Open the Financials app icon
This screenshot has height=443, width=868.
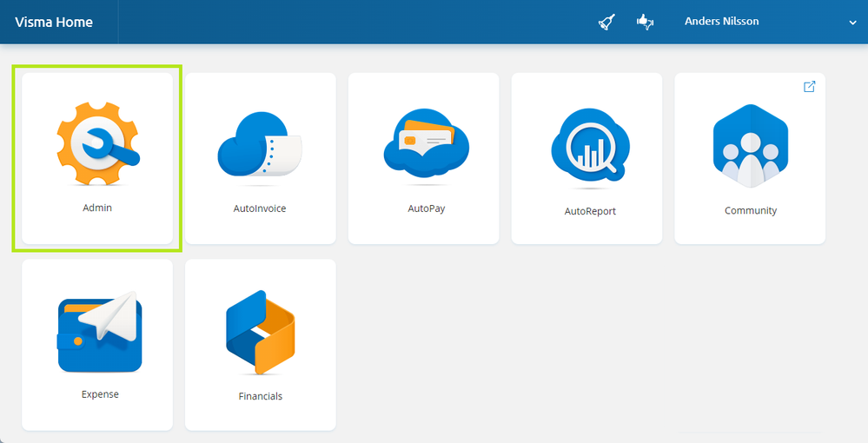click(x=260, y=332)
